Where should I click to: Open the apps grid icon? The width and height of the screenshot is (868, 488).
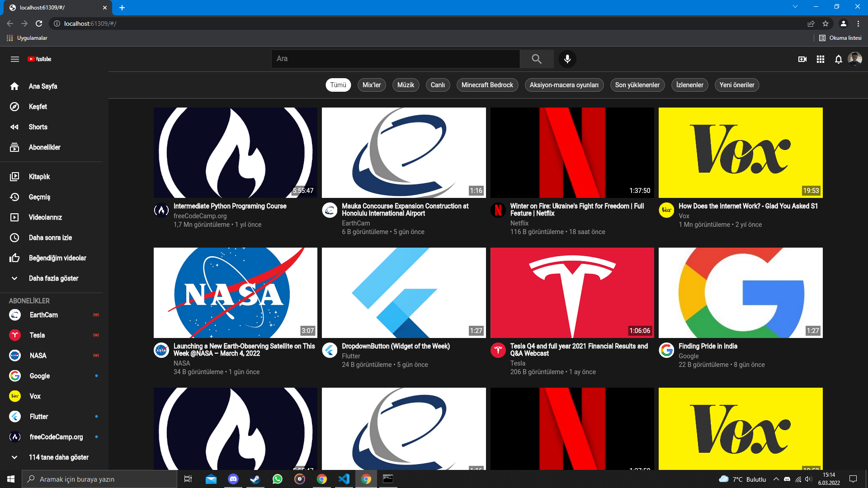pos(821,59)
